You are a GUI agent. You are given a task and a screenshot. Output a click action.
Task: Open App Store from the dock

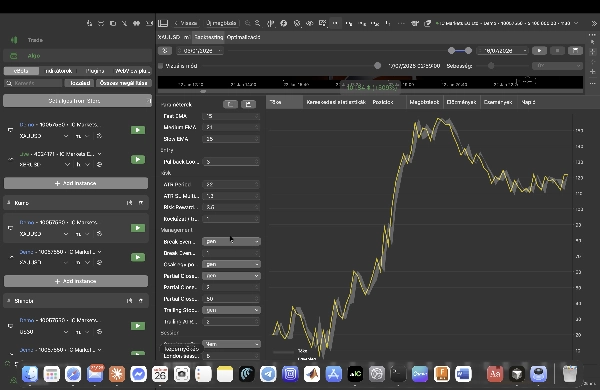point(333,374)
